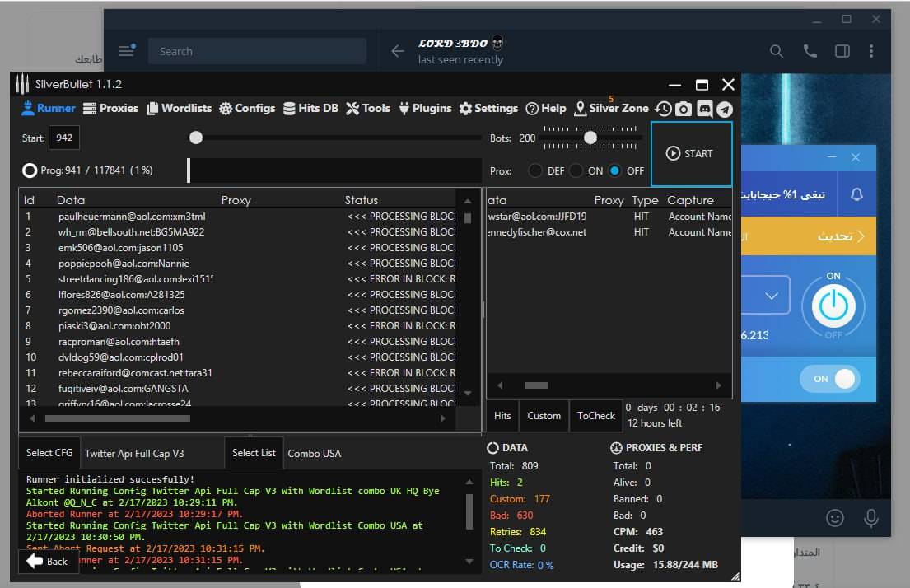Viewport: 910px width, 588px height.
Task: Click the Telegram paper plane toolbar icon
Action: [x=724, y=109]
